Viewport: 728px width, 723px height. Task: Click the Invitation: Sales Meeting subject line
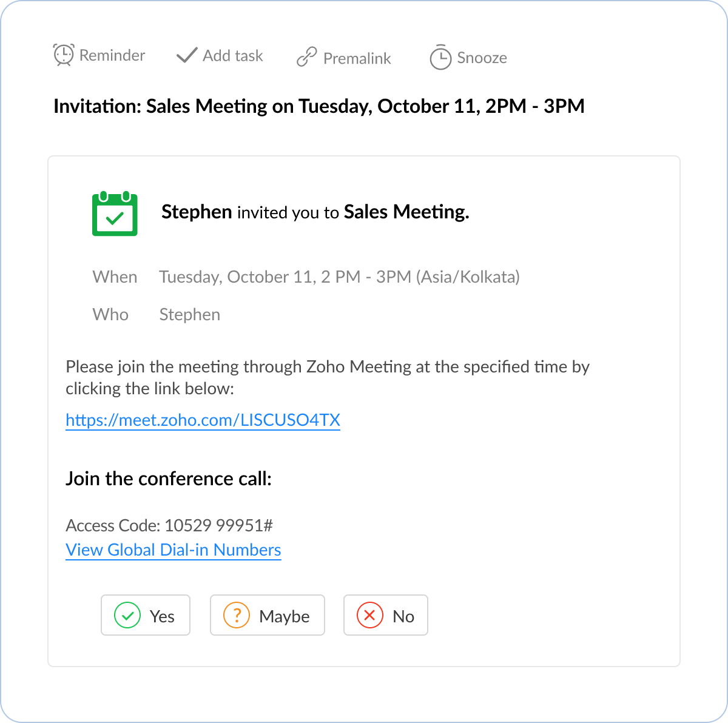(319, 106)
